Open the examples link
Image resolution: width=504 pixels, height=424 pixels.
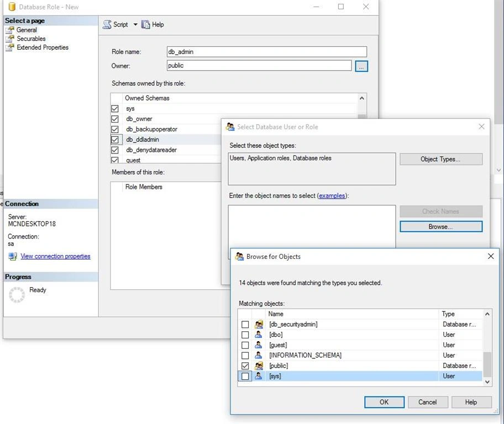332,195
